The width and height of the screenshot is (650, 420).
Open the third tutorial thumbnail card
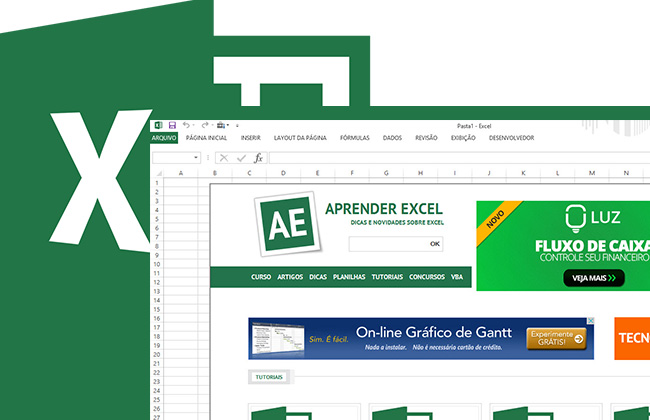point(546,411)
